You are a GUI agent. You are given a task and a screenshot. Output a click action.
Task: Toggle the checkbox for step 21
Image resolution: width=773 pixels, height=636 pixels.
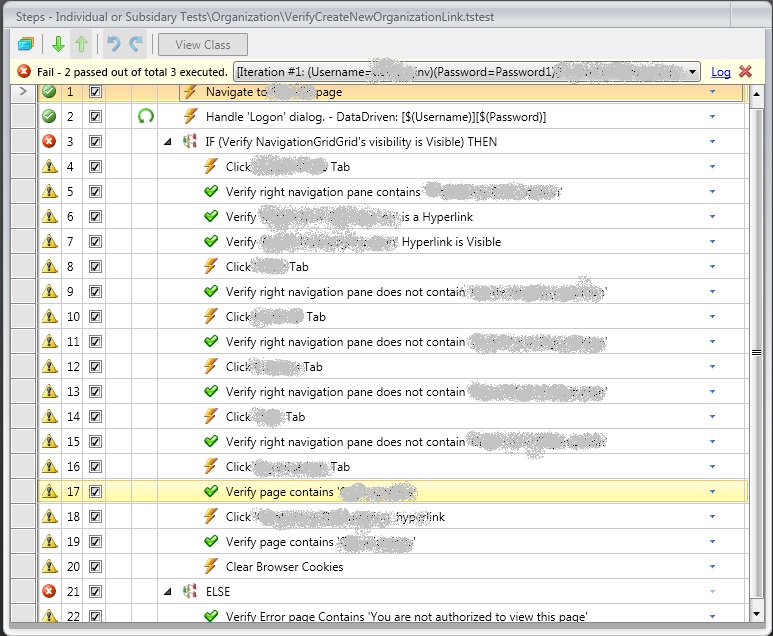pyautogui.click(x=95, y=592)
